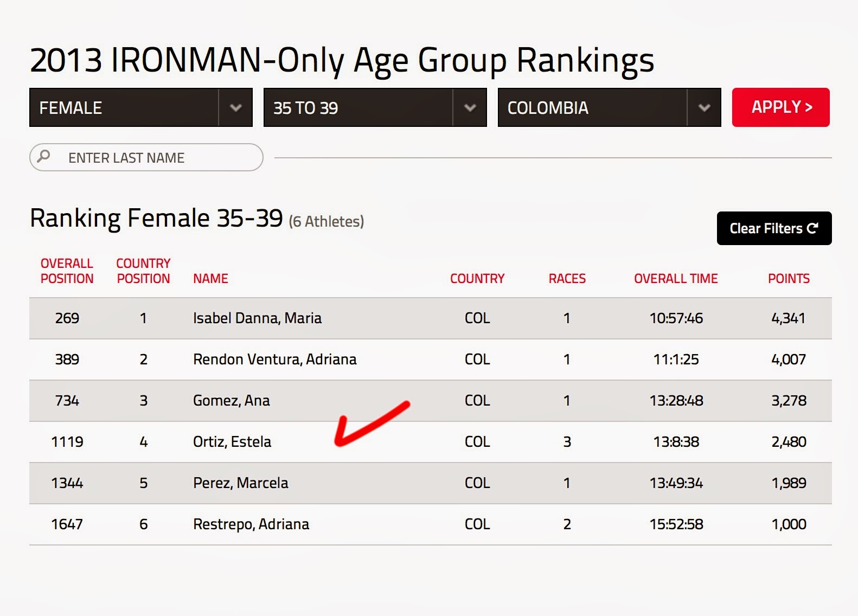
Task: Click the RACES column header
Action: [x=566, y=278]
